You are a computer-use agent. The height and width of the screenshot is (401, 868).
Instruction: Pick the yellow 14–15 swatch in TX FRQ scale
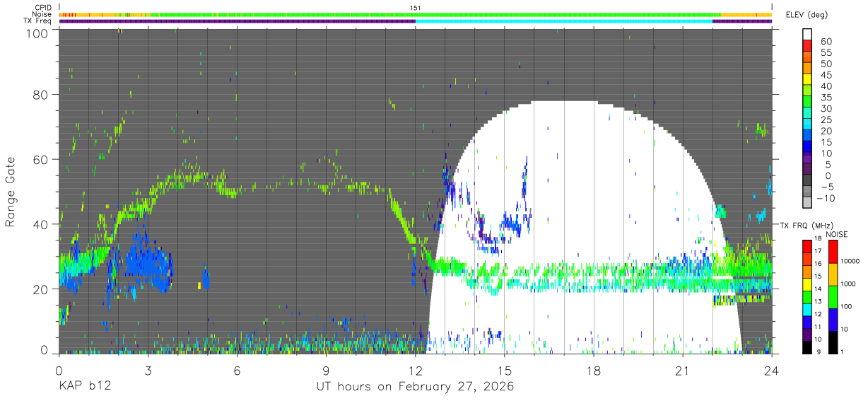click(x=807, y=284)
